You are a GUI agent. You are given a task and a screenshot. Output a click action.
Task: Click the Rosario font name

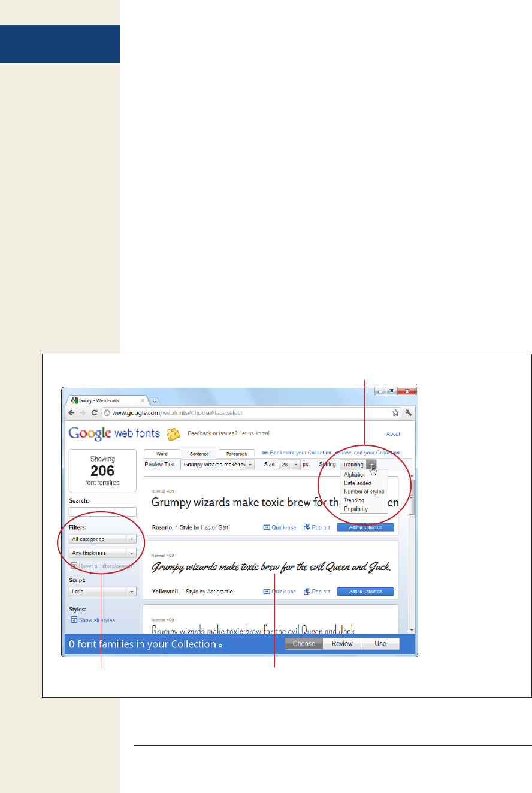[x=162, y=527]
